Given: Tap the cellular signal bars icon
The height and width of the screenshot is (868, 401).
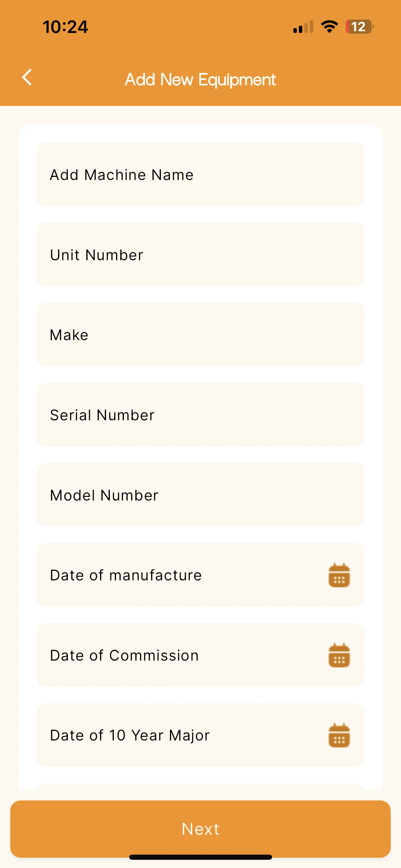Looking at the screenshot, I should (x=303, y=27).
